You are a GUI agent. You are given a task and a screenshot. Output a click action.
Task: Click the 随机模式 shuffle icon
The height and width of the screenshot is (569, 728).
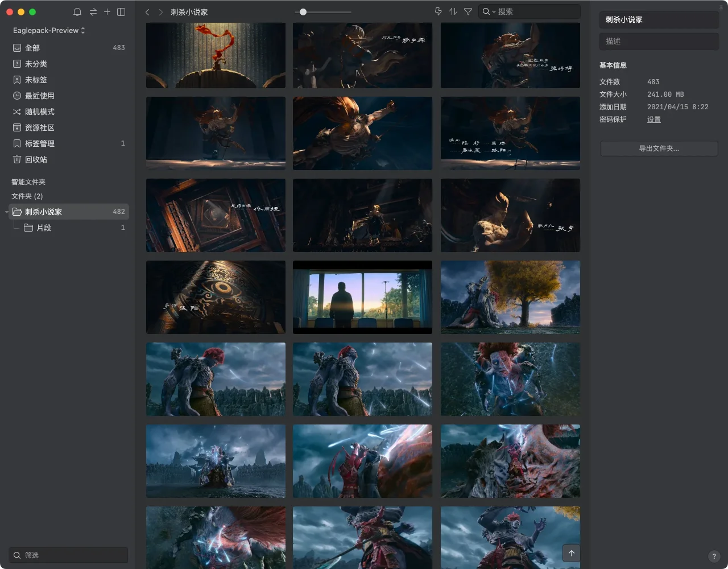(x=17, y=112)
